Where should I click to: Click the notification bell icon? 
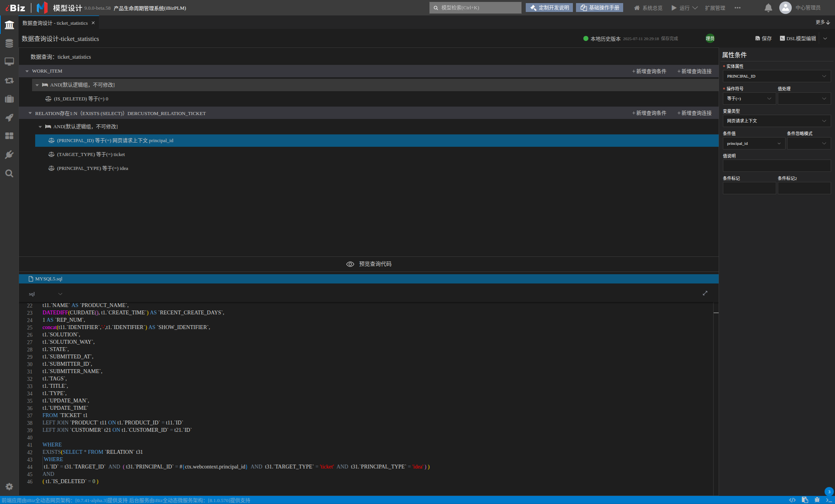[x=769, y=8]
